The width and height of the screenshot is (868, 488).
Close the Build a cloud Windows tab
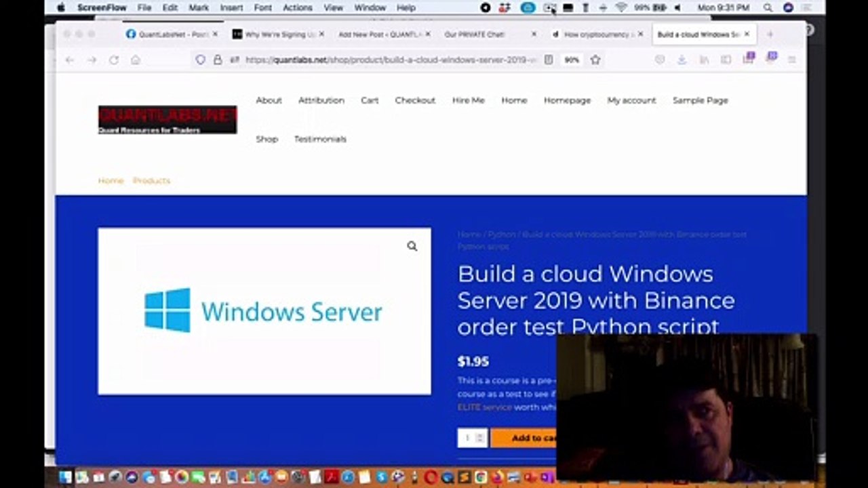pos(747,34)
